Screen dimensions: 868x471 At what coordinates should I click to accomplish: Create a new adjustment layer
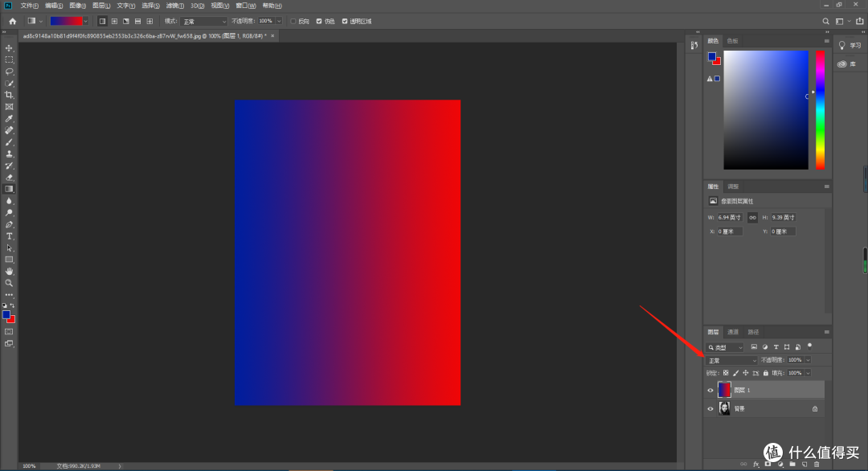tap(780, 464)
